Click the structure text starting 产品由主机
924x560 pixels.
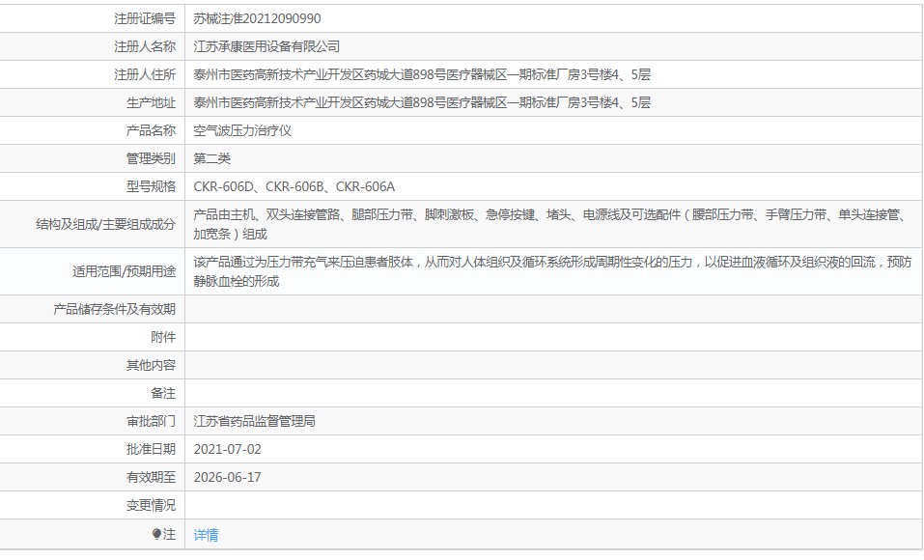click(550, 225)
